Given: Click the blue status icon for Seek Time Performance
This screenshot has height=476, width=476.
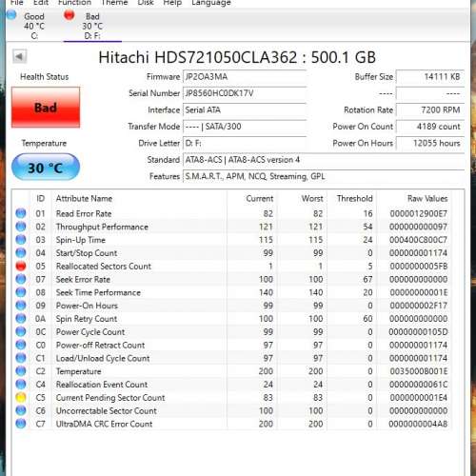Looking at the screenshot, I should point(21,292).
